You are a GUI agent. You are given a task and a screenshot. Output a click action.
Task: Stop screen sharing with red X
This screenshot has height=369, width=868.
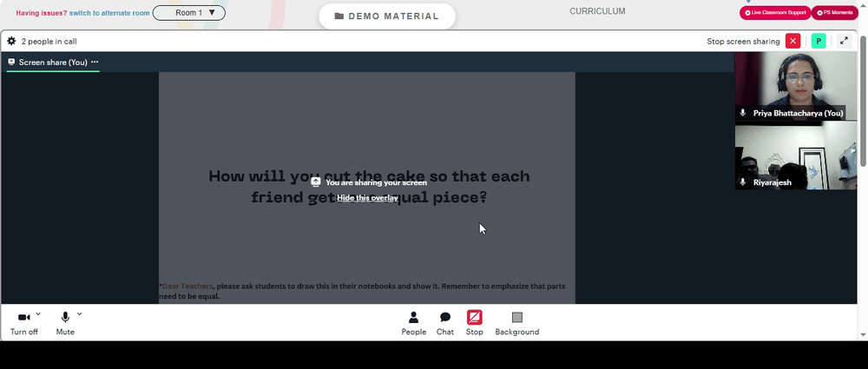tap(792, 41)
